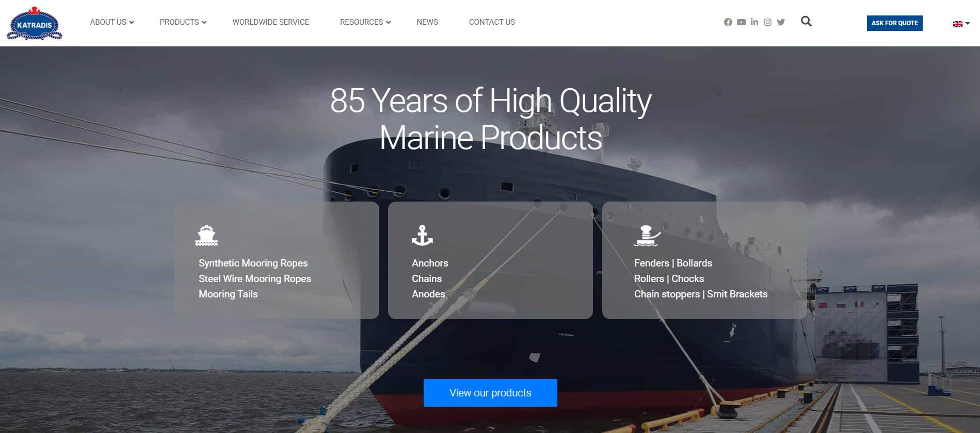Go to Worldwide Service page
The height and width of the screenshot is (433, 980).
pos(270,22)
